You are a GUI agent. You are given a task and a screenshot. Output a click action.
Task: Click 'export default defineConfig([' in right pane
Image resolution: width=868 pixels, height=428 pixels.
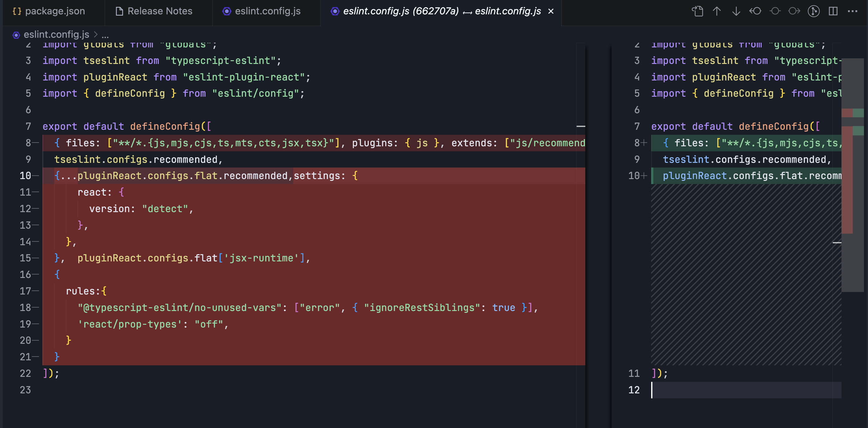736,126
